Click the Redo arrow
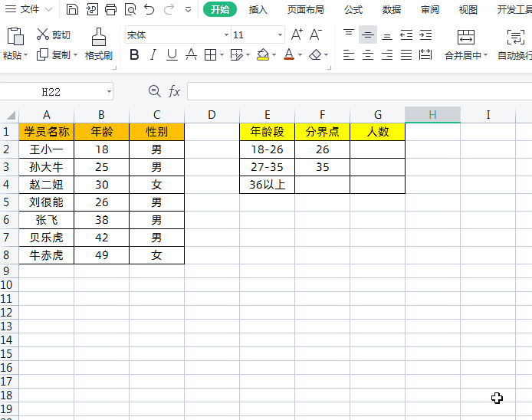 (x=169, y=9)
